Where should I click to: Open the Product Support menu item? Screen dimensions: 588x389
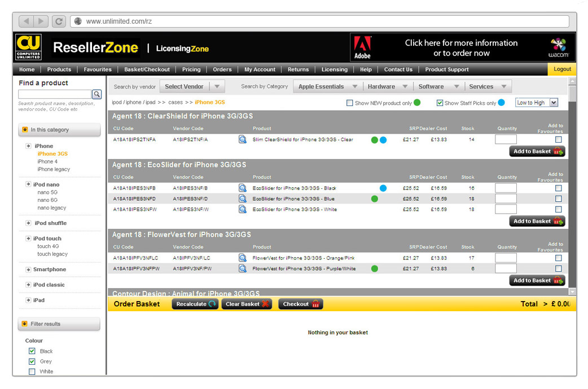click(x=446, y=69)
